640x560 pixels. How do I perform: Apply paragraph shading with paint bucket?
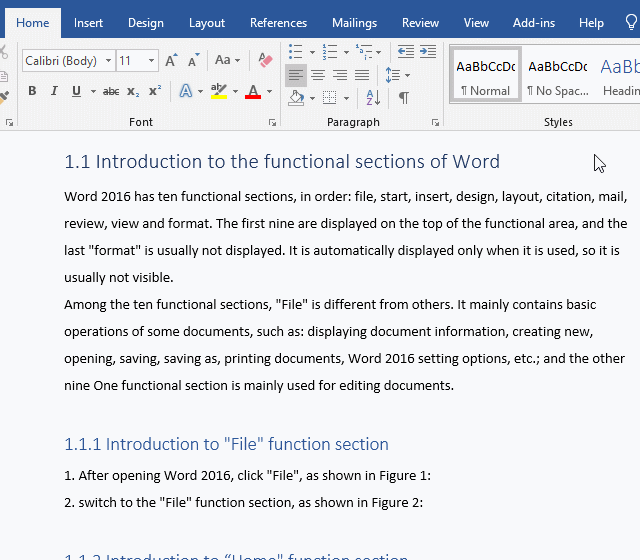point(296,98)
